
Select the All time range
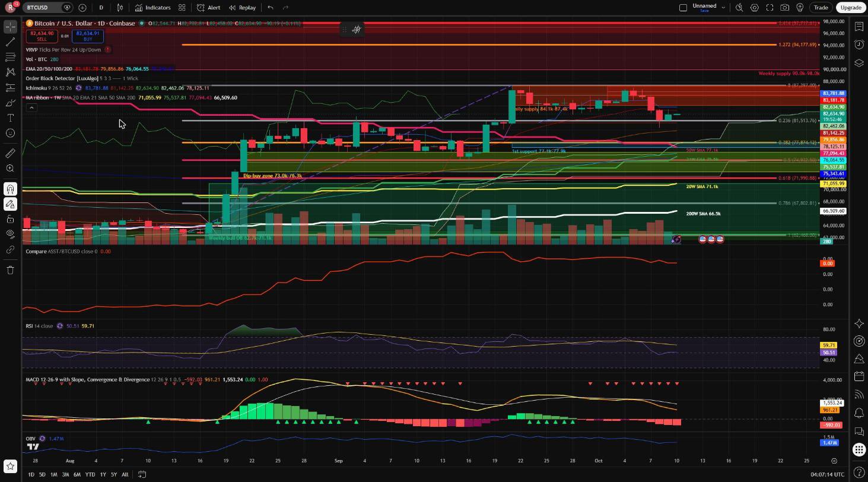click(125, 474)
